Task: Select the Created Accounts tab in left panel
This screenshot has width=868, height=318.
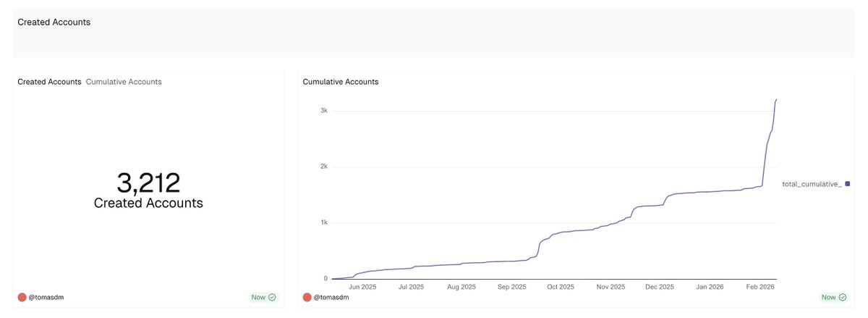Action: 49,82
